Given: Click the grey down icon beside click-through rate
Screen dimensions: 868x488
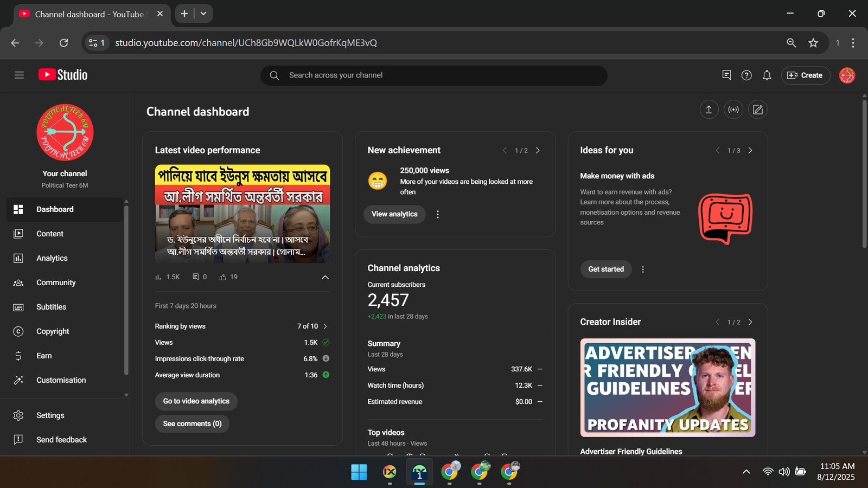Looking at the screenshot, I should (326, 358).
